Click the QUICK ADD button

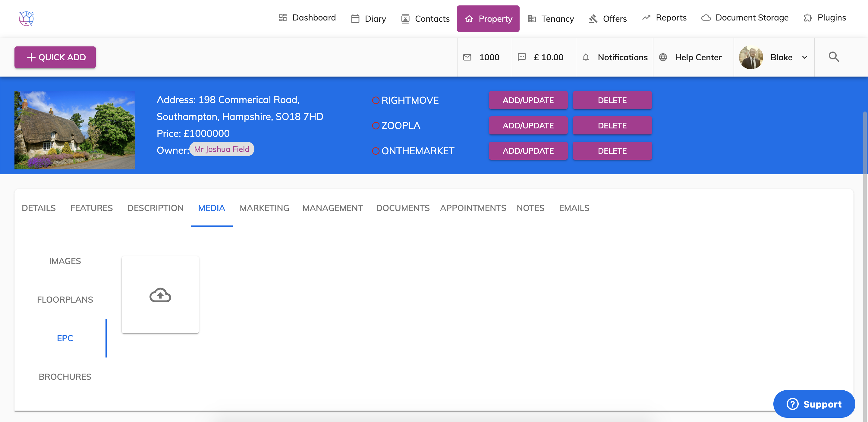[x=55, y=57]
